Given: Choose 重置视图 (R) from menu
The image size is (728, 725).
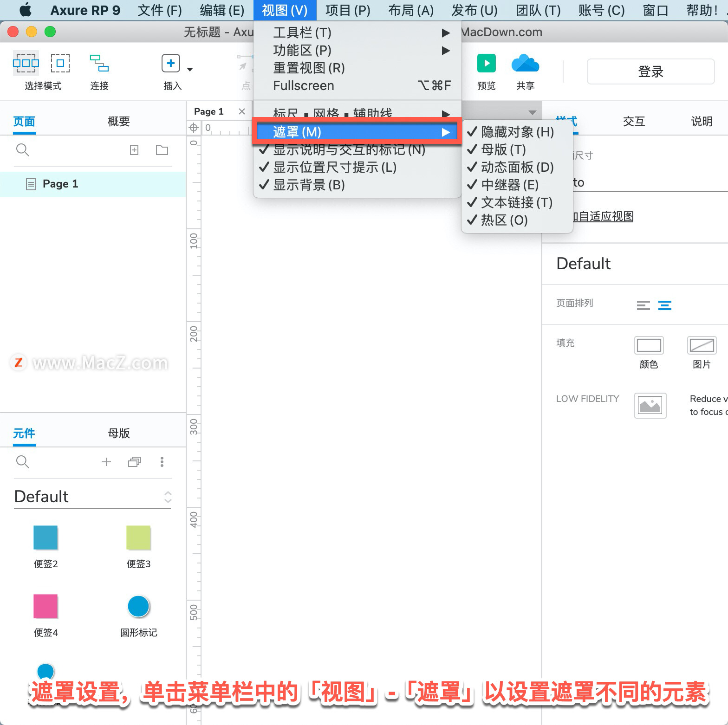Looking at the screenshot, I should pyautogui.click(x=357, y=68).
